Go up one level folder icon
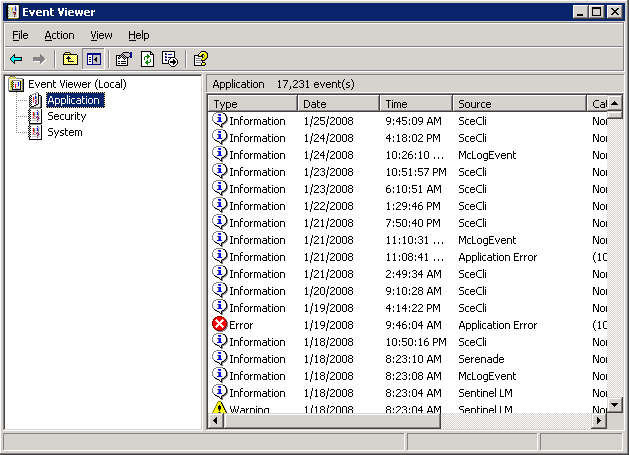Viewport: 629px width, 455px height. 70,59
